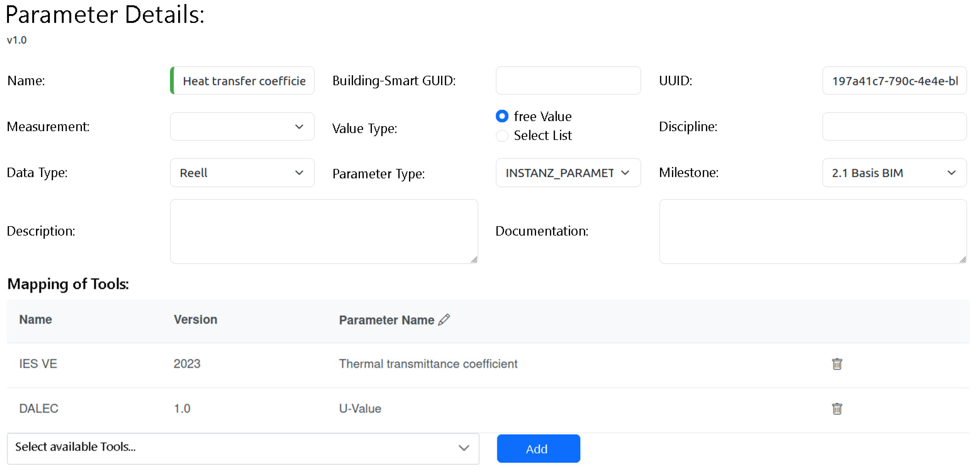
Task: Open the Parameter Type dropdown
Action: (568, 172)
